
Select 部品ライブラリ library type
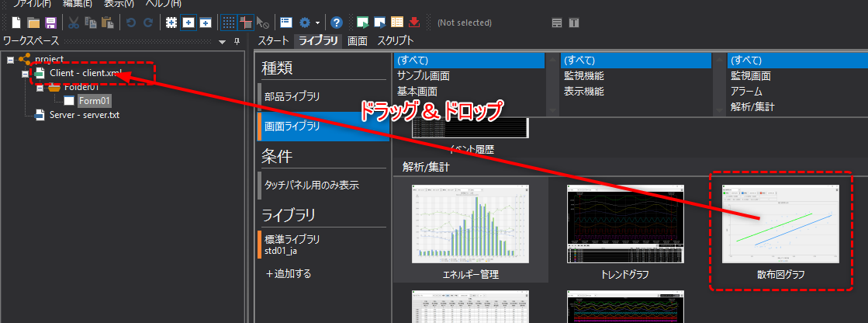pos(323,97)
